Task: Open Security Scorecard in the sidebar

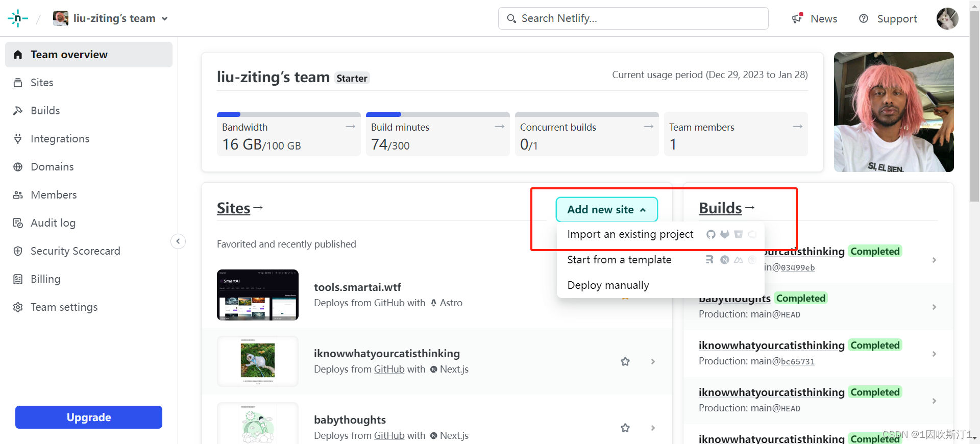Action: click(x=89, y=251)
